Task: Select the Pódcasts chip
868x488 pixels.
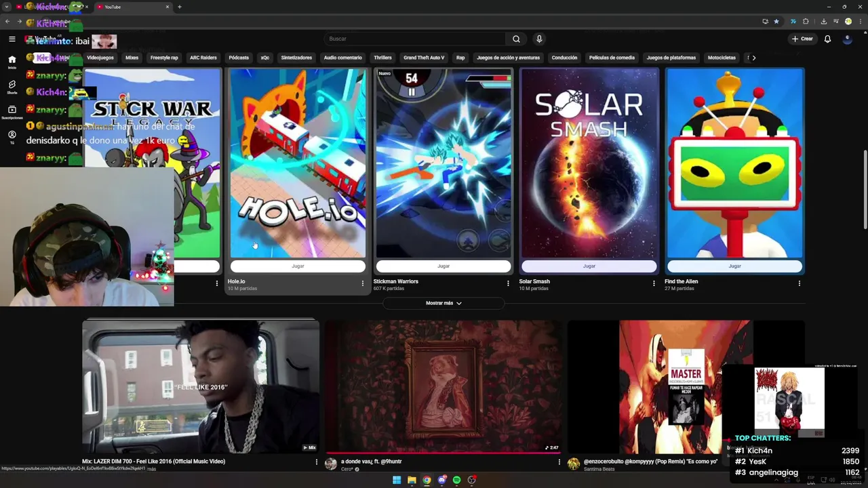Action: pos(239,58)
